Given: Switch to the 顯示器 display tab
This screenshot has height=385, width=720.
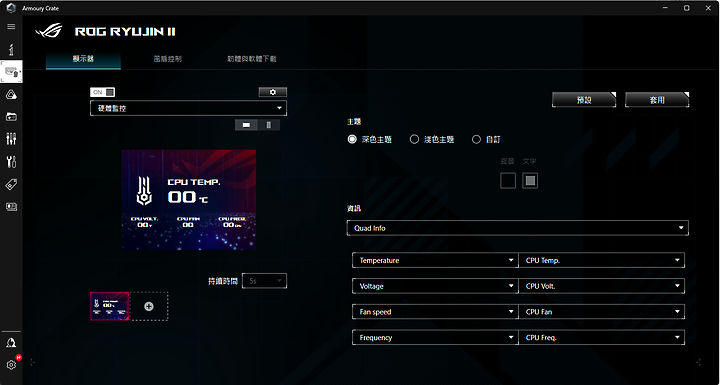Looking at the screenshot, I should [x=83, y=59].
